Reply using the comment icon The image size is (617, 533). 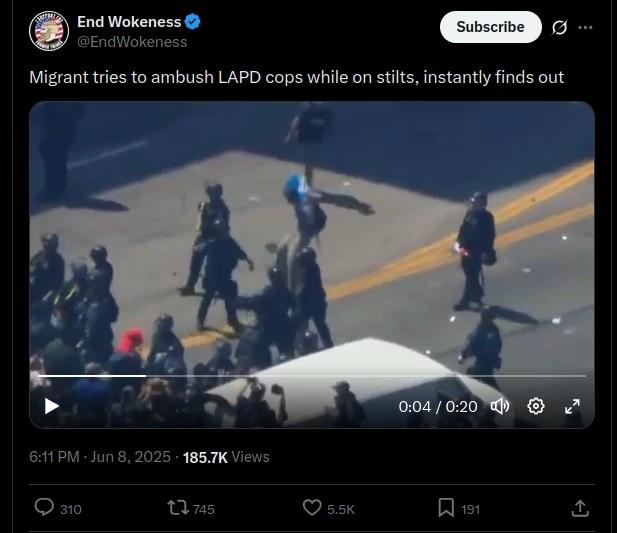tap(44, 507)
